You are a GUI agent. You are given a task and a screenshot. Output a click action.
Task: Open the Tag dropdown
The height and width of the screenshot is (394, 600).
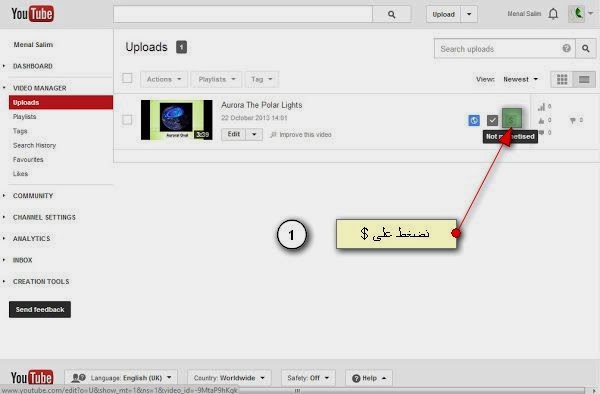click(x=262, y=79)
